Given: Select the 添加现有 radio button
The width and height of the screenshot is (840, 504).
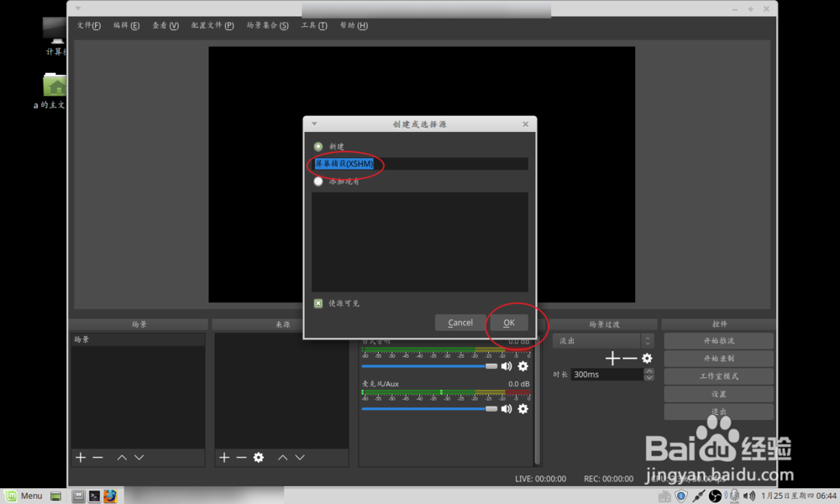Looking at the screenshot, I should click(x=318, y=181).
